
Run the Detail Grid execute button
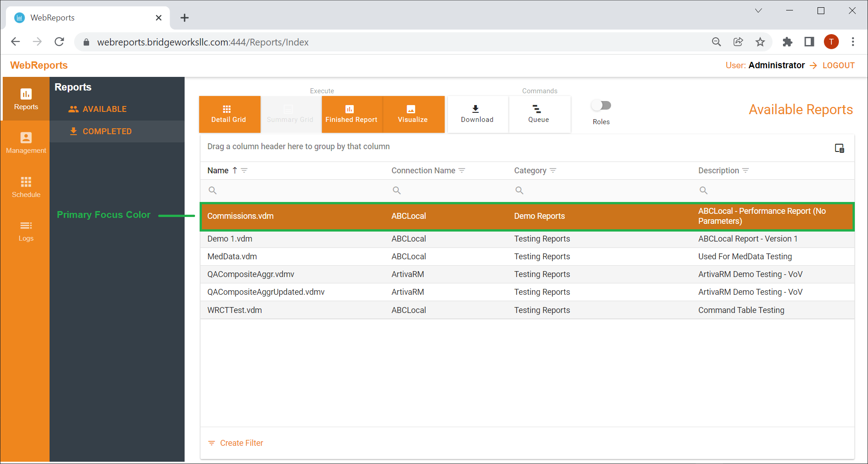click(230, 114)
